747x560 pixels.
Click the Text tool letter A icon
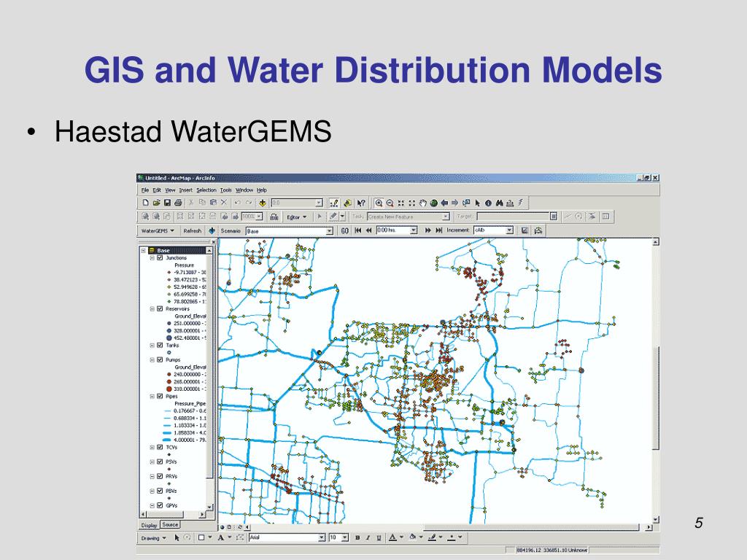(220, 537)
